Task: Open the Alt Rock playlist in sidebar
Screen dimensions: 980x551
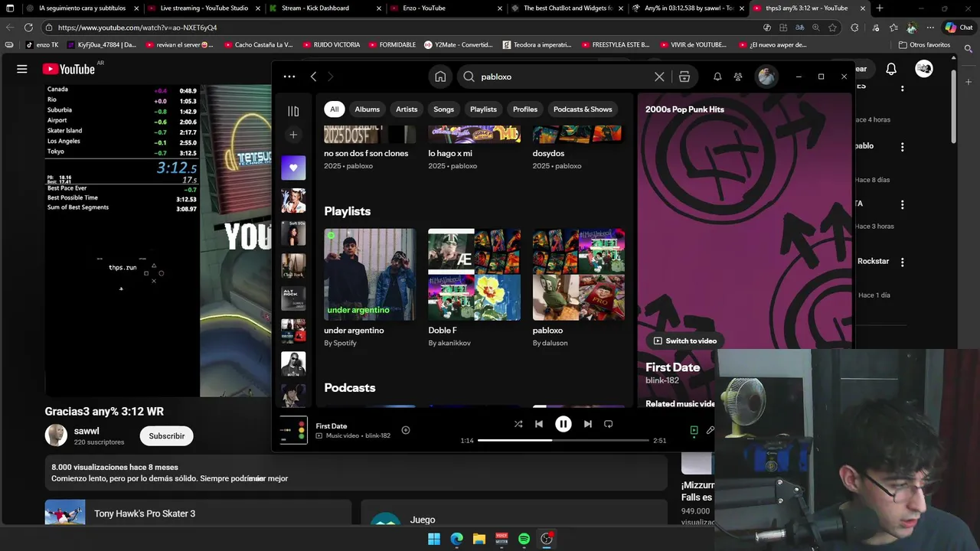Action: (293, 298)
